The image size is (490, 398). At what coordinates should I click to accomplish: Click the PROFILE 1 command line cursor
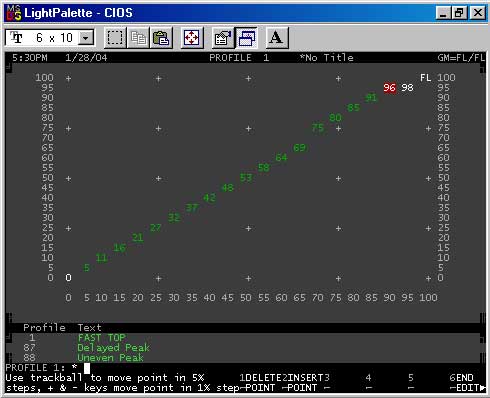[87, 368]
